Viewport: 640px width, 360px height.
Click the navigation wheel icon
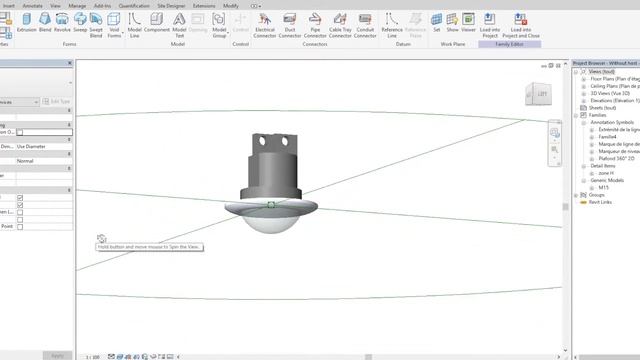coord(554,132)
